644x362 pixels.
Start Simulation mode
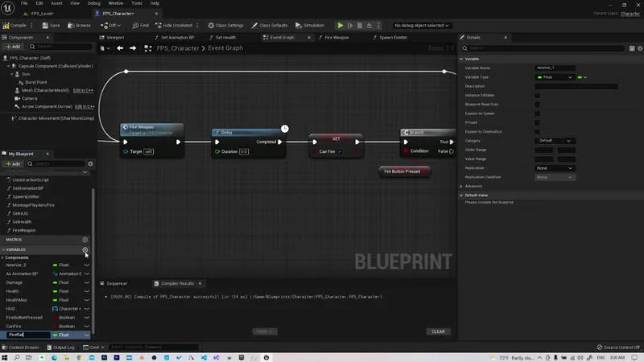[x=310, y=26]
